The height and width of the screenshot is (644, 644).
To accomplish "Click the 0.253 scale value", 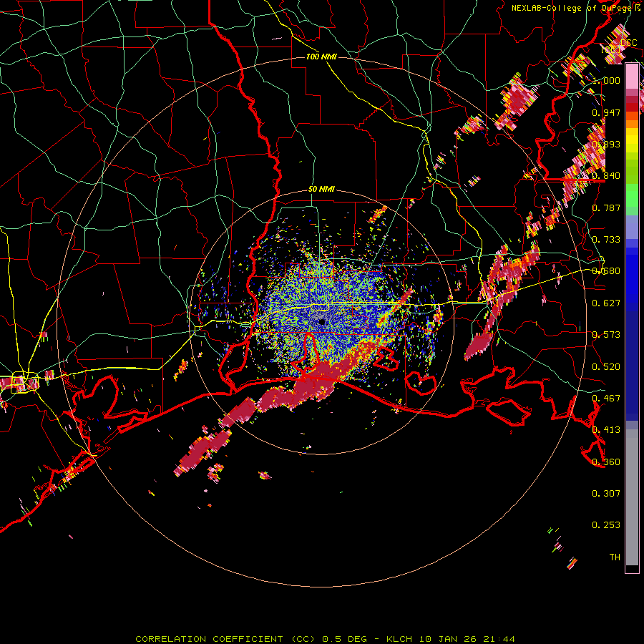I will pyautogui.click(x=606, y=525).
